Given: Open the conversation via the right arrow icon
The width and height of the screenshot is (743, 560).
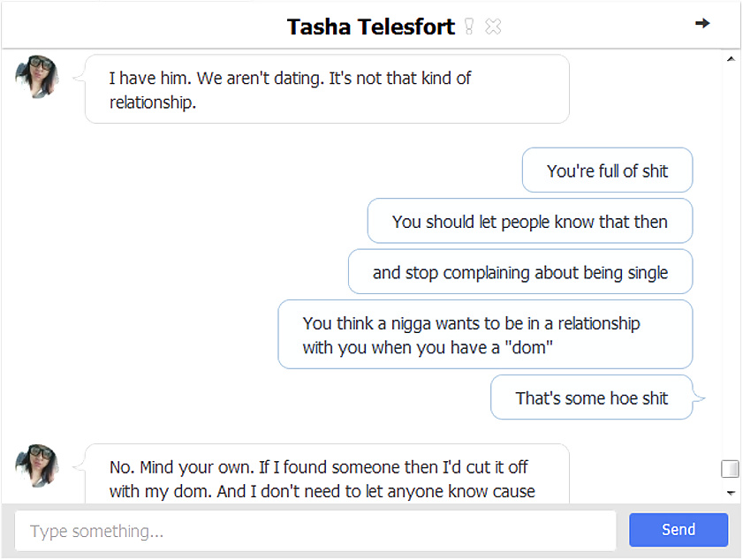Looking at the screenshot, I should (702, 24).
